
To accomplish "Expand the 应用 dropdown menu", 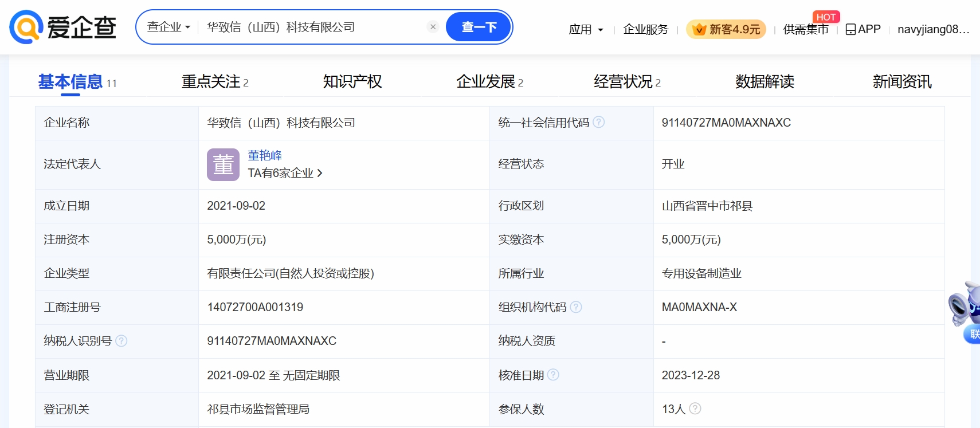I will [586, 29].
